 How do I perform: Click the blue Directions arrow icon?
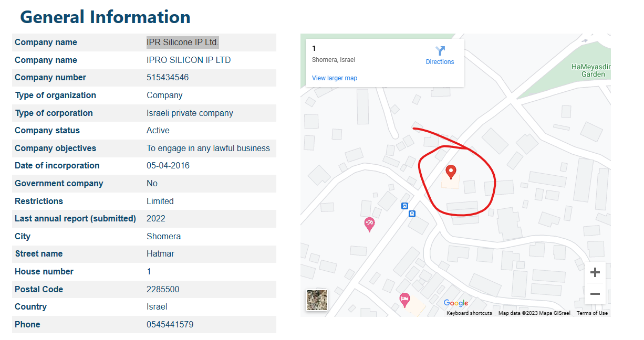[440, 51]
